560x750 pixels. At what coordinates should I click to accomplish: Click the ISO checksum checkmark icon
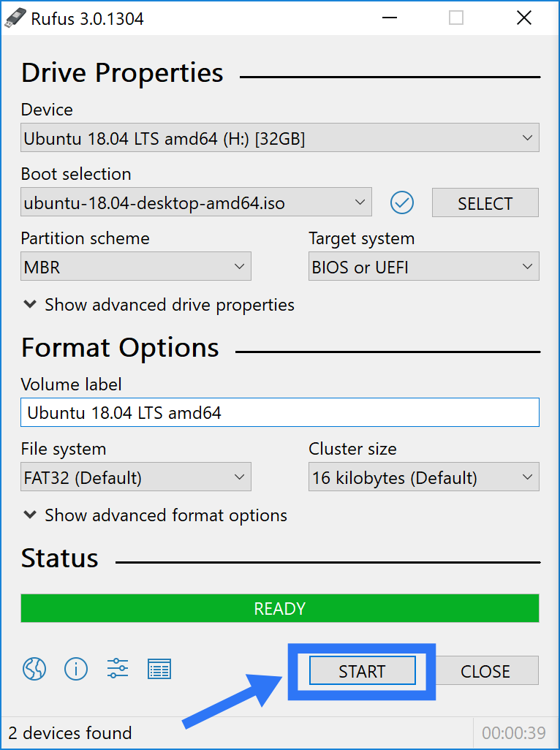[401, 202]
